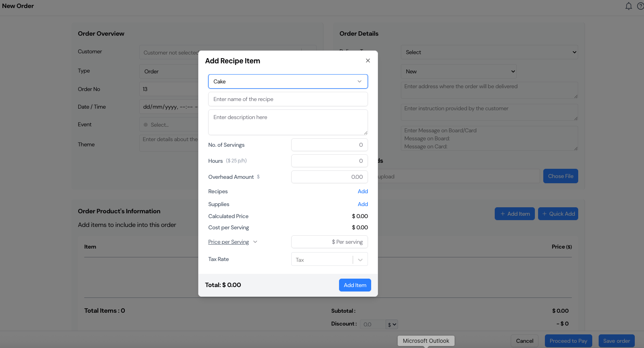
Task: Open the notifications bell icon
Action: click(628, 6)
